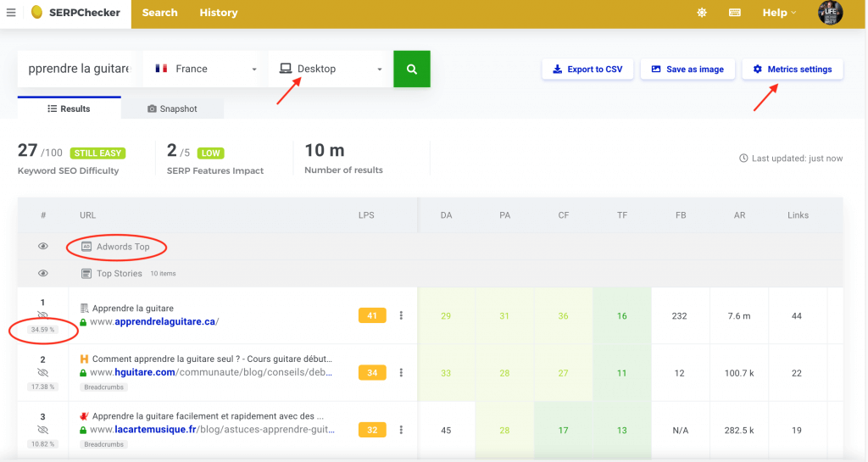The image size is (868, 462).
Task: Switch to the Results tab
Action: tap(70, 109)
